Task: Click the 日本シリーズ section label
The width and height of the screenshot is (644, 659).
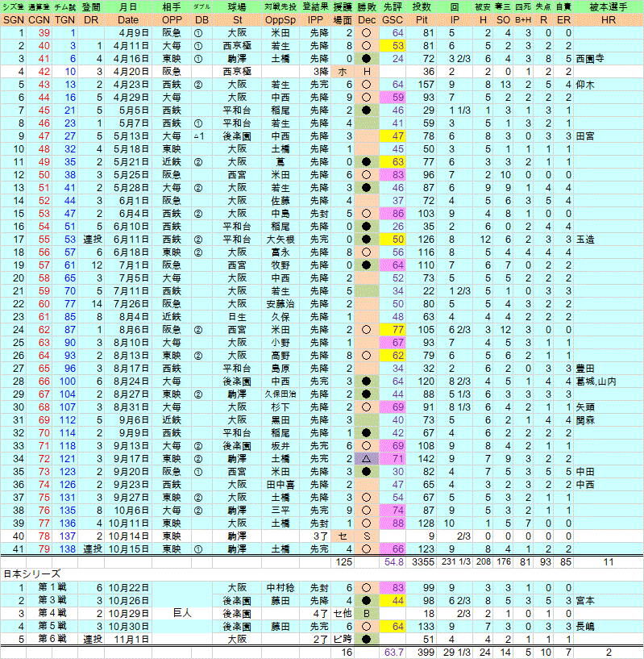Action: tap(32, 573)
